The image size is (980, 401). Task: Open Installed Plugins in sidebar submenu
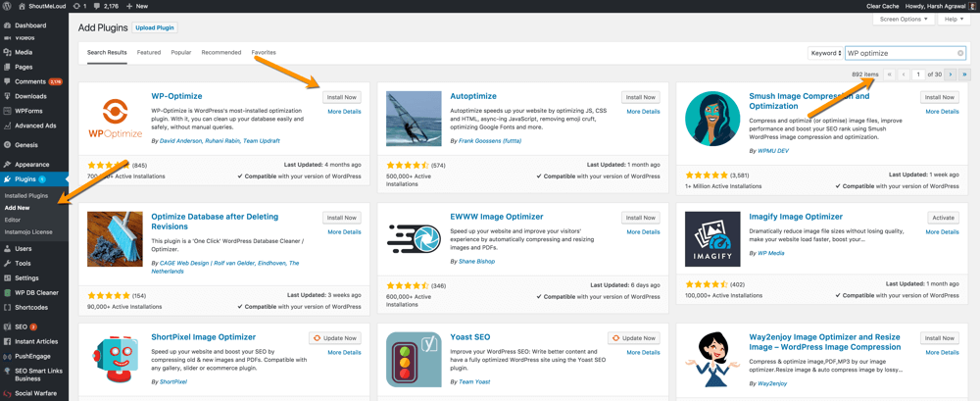pyautogui.click(x=26, y=196)
